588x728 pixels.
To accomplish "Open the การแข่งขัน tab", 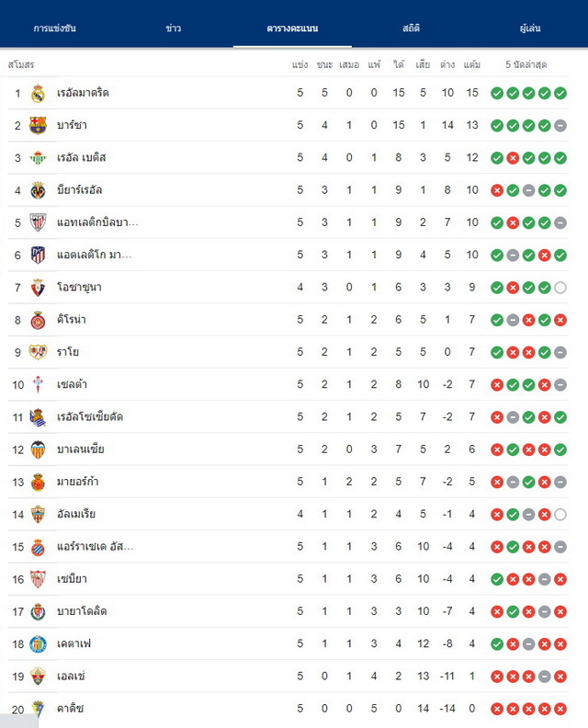I will coord(55,28).
